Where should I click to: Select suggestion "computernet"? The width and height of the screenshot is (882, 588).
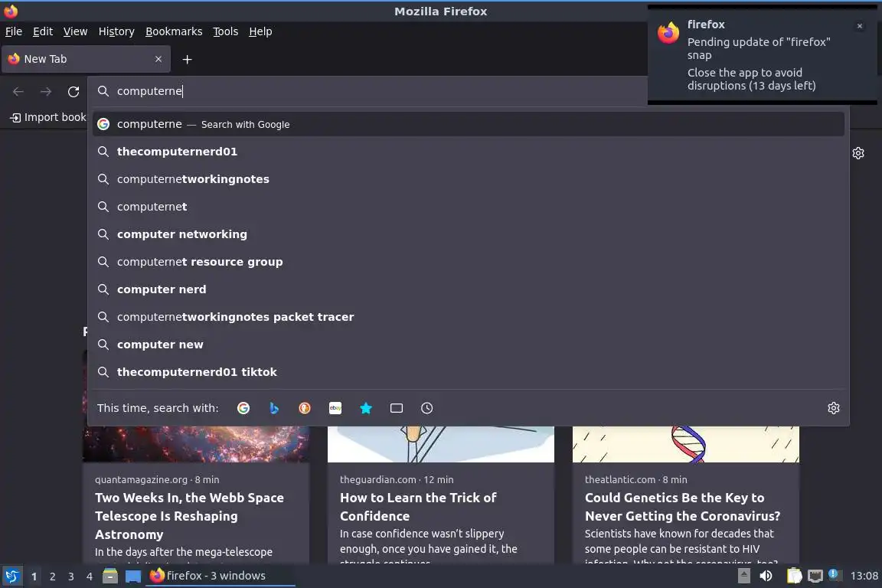(468, 207)
